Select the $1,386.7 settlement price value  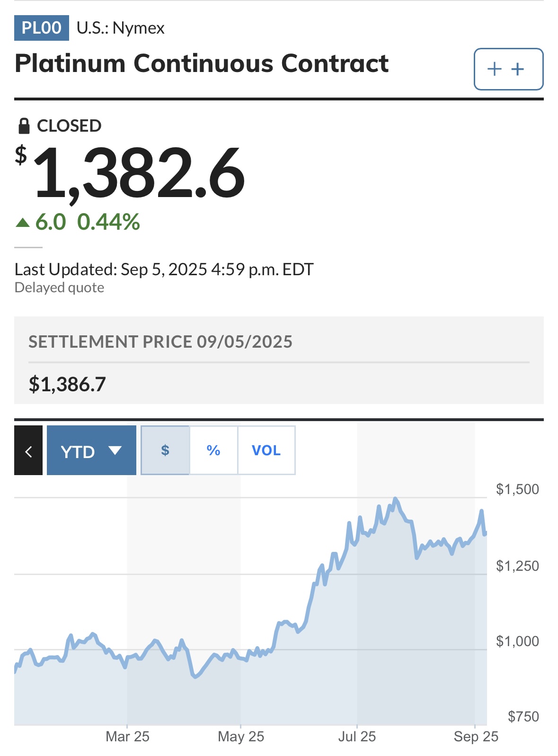[67, 384]
